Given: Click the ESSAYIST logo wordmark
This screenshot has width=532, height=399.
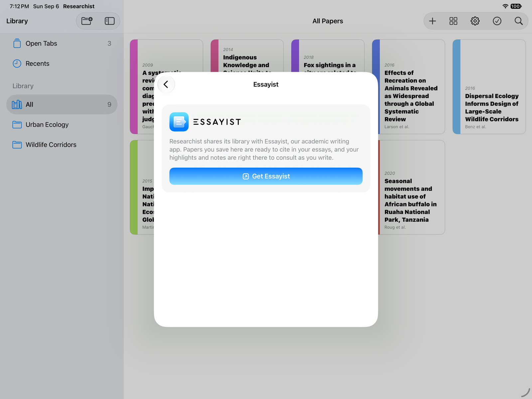Looking at the screenshot, I should (x=217, y=122).
